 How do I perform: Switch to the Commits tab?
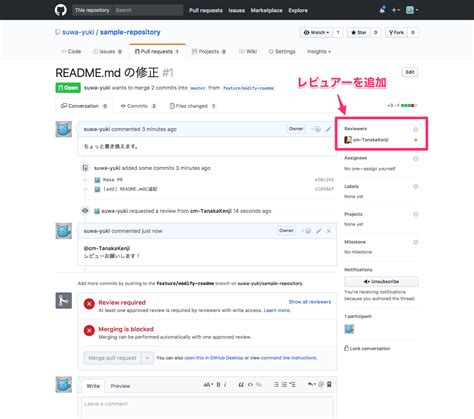tap(138, 106)
